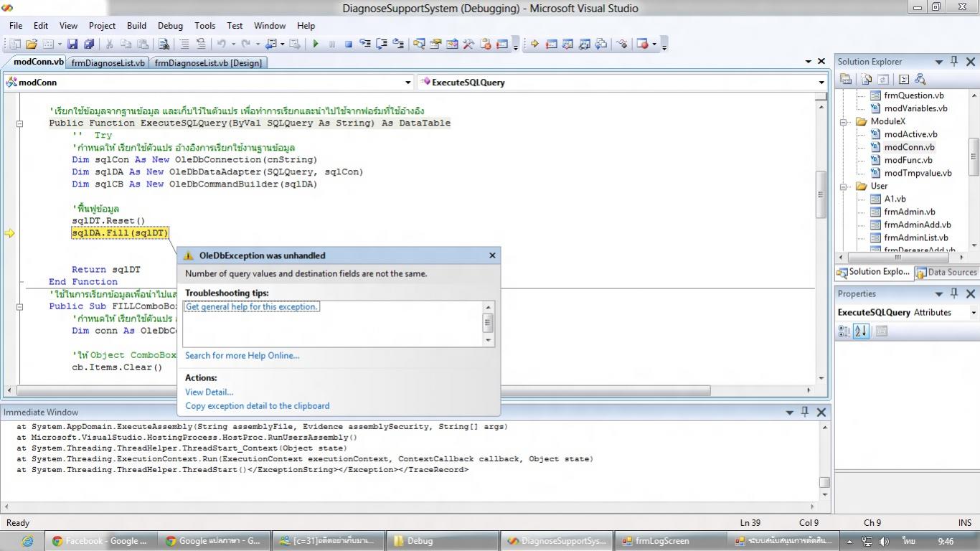Click the Step Over toolbar icon

[382, 44]
